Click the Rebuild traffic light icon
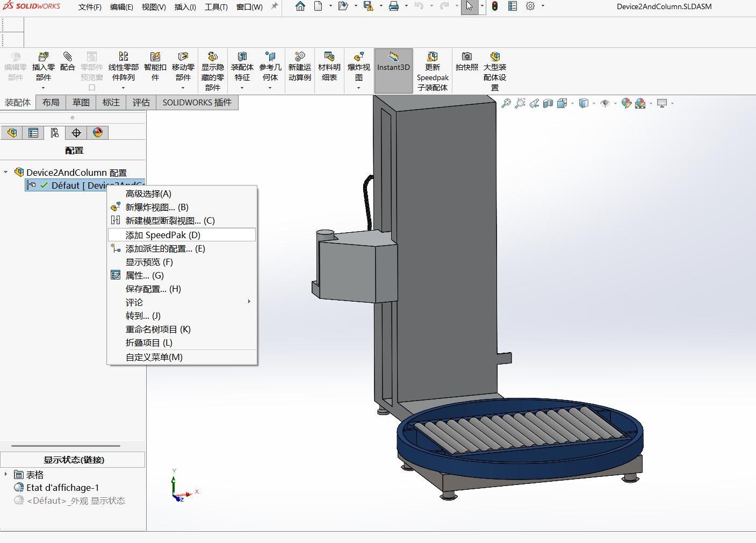 (x=495, y=6)
